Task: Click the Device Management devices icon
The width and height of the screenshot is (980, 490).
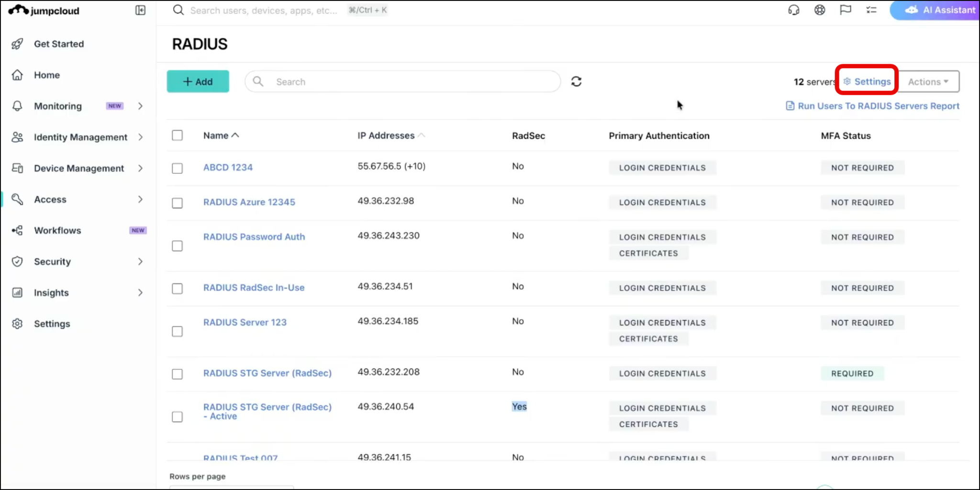Action: (x=17, y=168)
